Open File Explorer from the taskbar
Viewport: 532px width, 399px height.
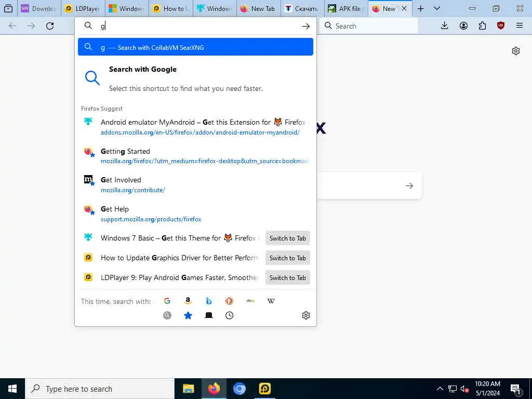click(188, 389)
